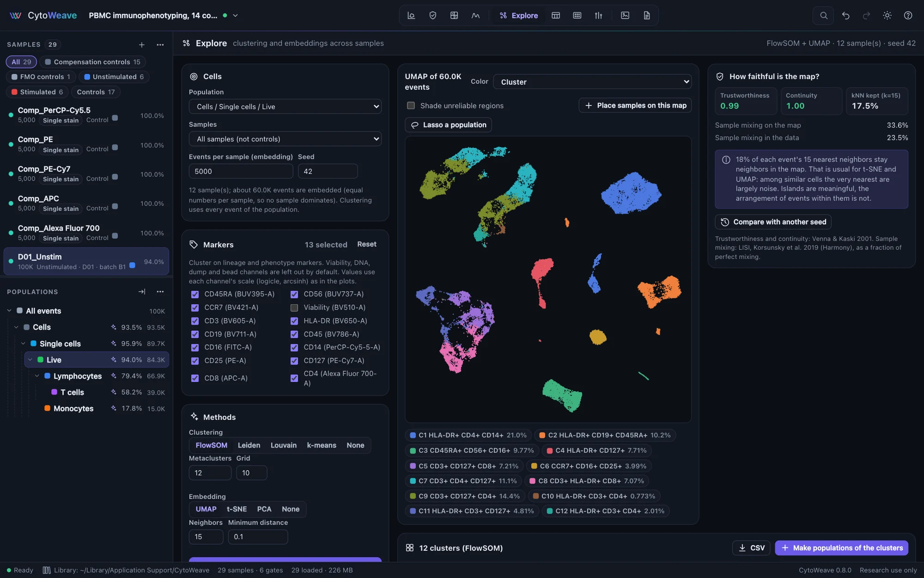
Task: Collapse the All events tree node
Action: click(9, 311)
